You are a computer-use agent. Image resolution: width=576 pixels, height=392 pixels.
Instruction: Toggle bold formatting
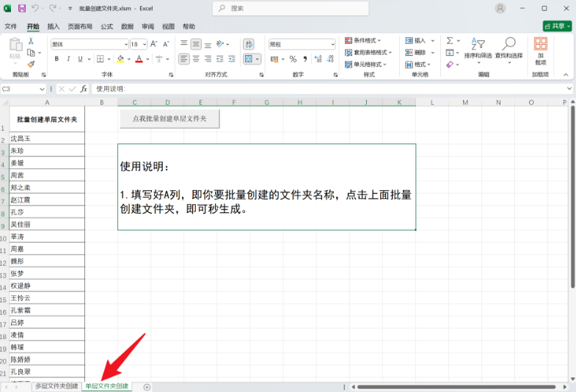pos(56,59)
